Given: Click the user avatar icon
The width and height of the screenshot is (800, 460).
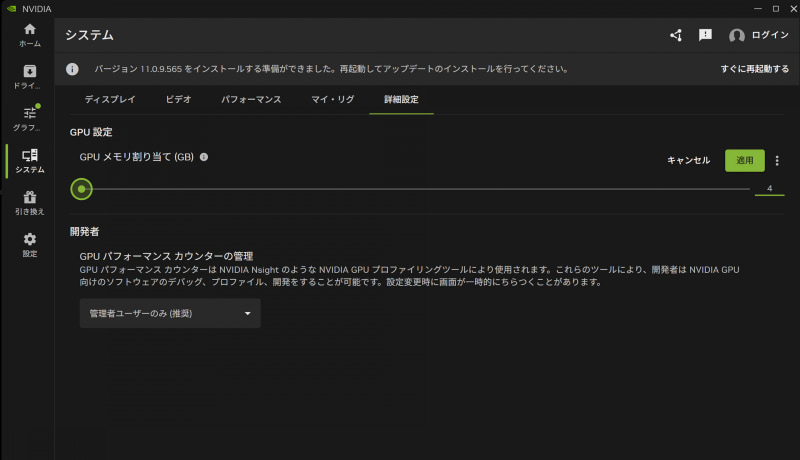Looking at the screenshot, I should click(736, 35).
